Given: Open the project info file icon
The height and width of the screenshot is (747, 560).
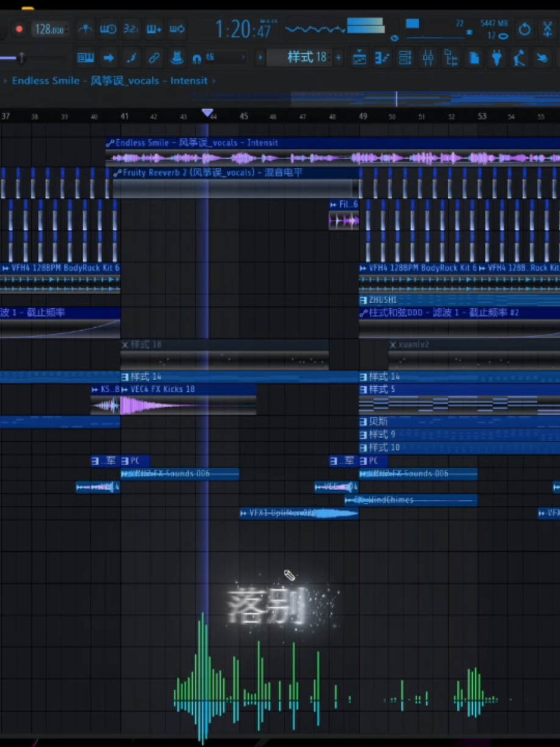Looking at the screenshot, I should pos(474,58).
